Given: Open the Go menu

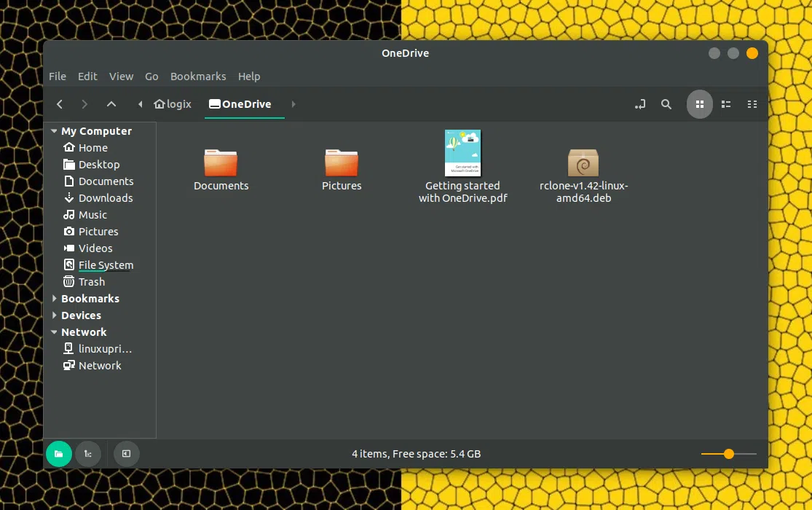Looking at the screenshot, I should point(151,76).
